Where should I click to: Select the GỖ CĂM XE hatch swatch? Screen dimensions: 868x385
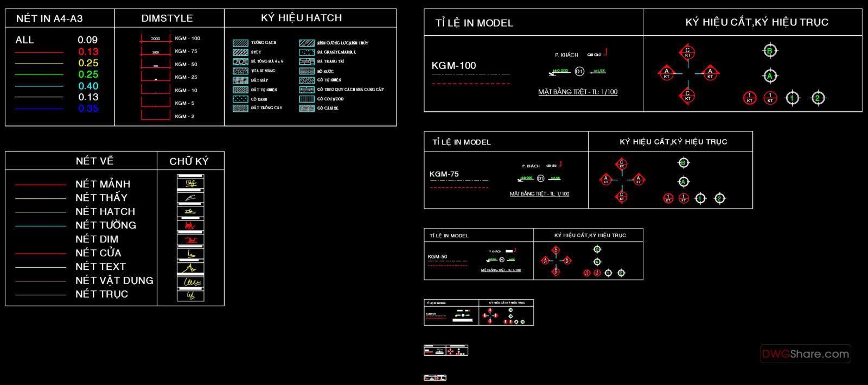[307, 109]
